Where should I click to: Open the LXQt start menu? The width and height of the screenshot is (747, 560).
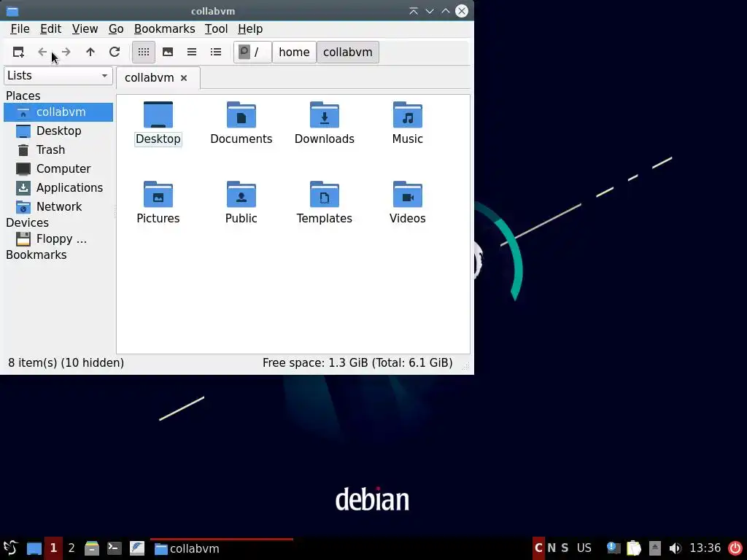pos(10,548)
